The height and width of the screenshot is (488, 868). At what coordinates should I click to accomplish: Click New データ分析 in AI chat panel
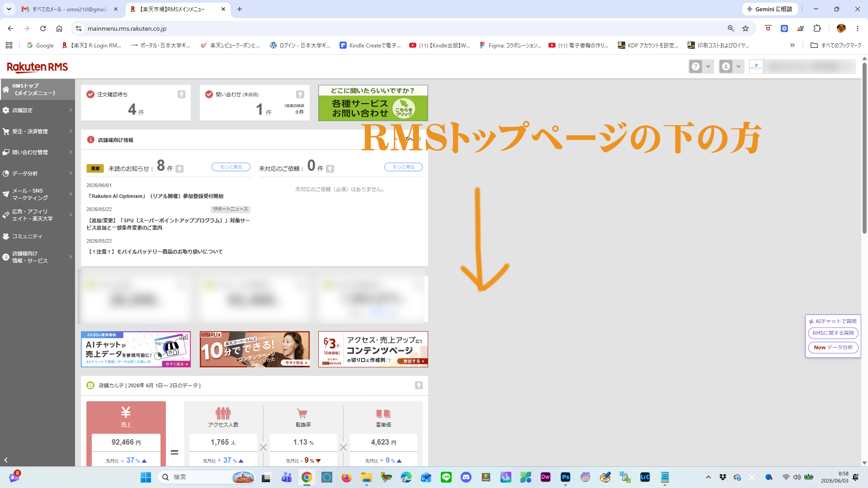pyautogui.click(x=833, y=347)
